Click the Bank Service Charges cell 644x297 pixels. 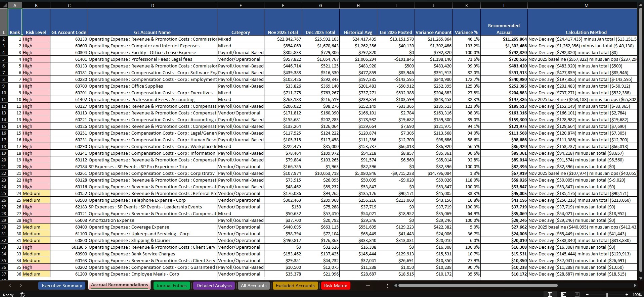coord(153,254)
